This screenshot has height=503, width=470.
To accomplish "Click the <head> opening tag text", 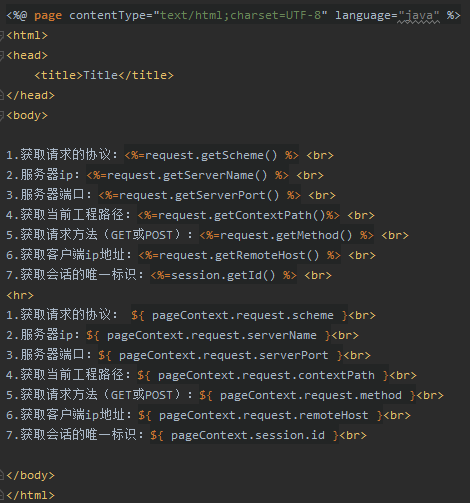I will (x=27, y=55).
